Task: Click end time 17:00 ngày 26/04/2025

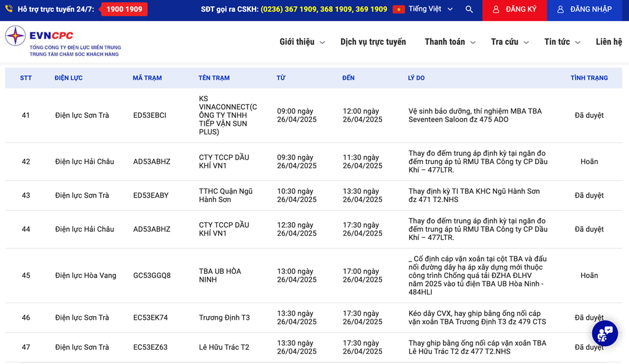Action: click(362, 276)
